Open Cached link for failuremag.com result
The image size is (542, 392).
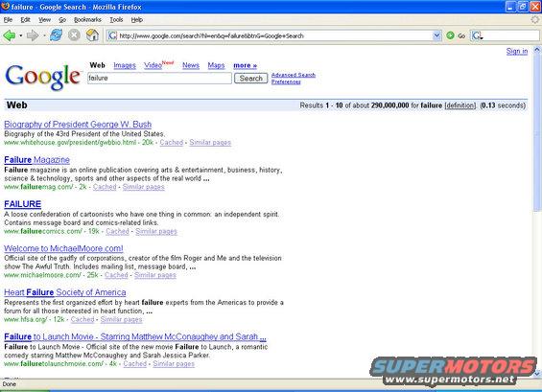click(x=105, y=187)
